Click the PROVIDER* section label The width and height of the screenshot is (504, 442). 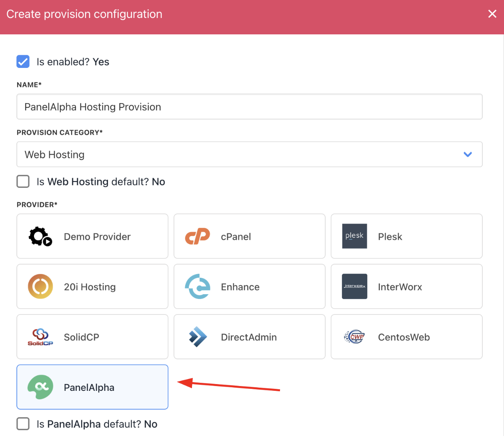point(37,205)
